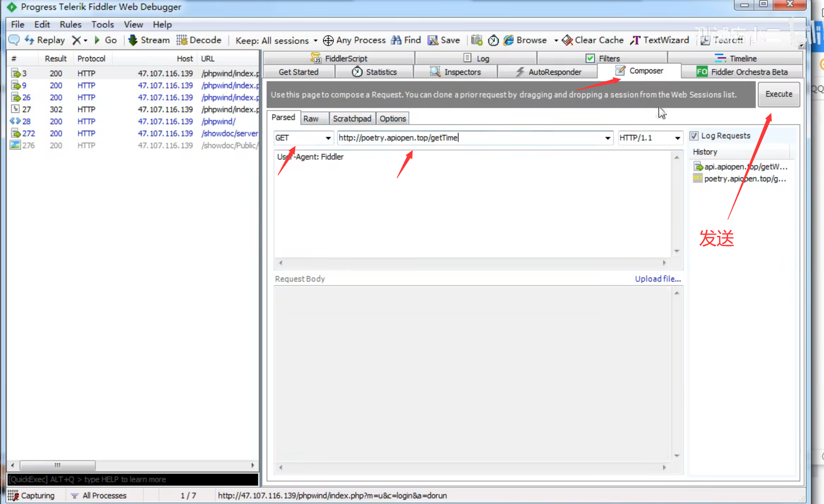Viewport: 824px width, 504px height.
Task: Switch to the Timeline tab
Action: pos(736,58)
